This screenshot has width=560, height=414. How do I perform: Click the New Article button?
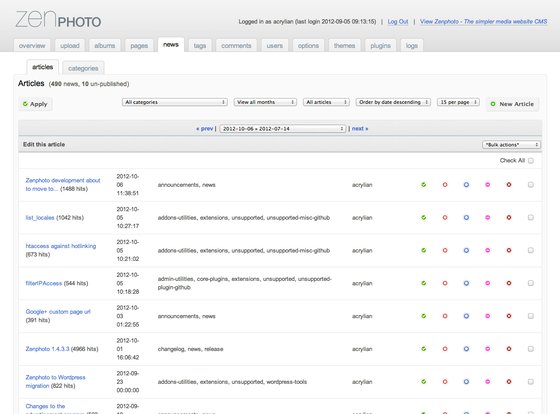point(512,104)
